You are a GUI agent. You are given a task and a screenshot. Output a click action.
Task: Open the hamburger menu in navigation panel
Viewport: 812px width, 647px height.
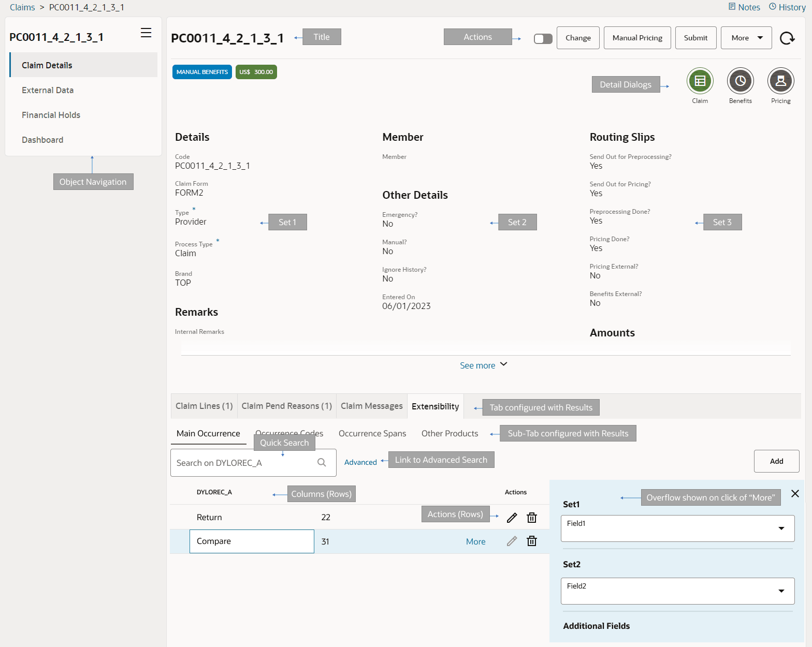pyautogui.click(x=146, y=33)
